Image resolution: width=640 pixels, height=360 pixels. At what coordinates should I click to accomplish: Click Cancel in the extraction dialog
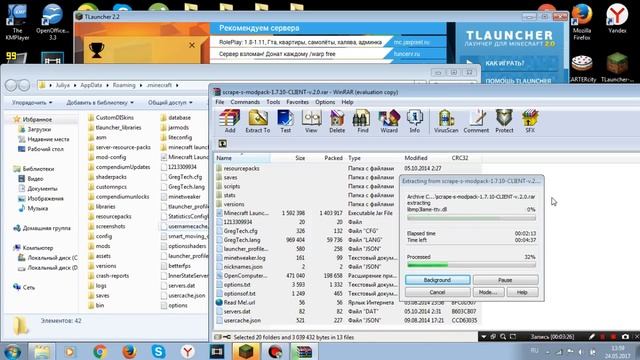437,292
